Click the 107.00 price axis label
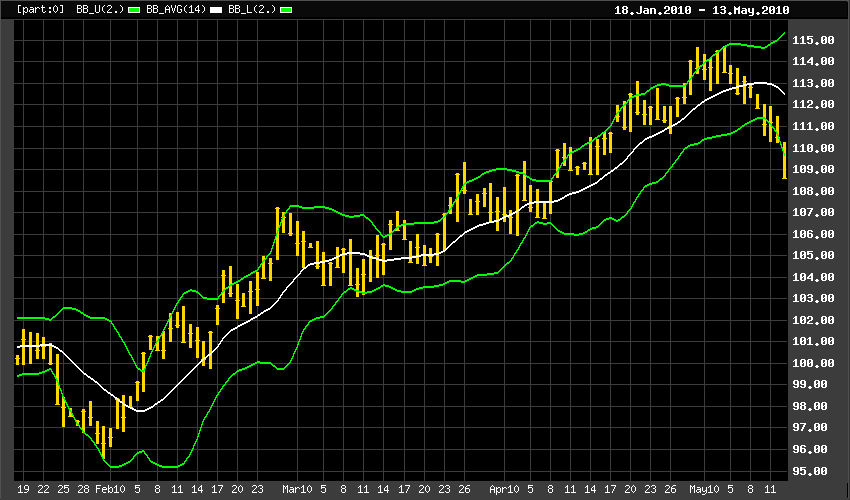850x500 pixels. pyautogui.click(x=813, y=213)
